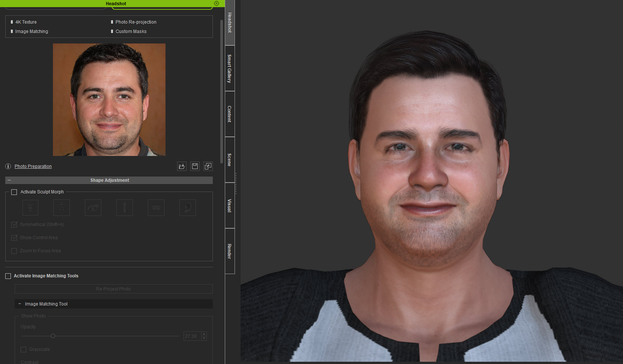Click the Photo Preparation info icon
623x364 pixels.
[x=8, y=166]
